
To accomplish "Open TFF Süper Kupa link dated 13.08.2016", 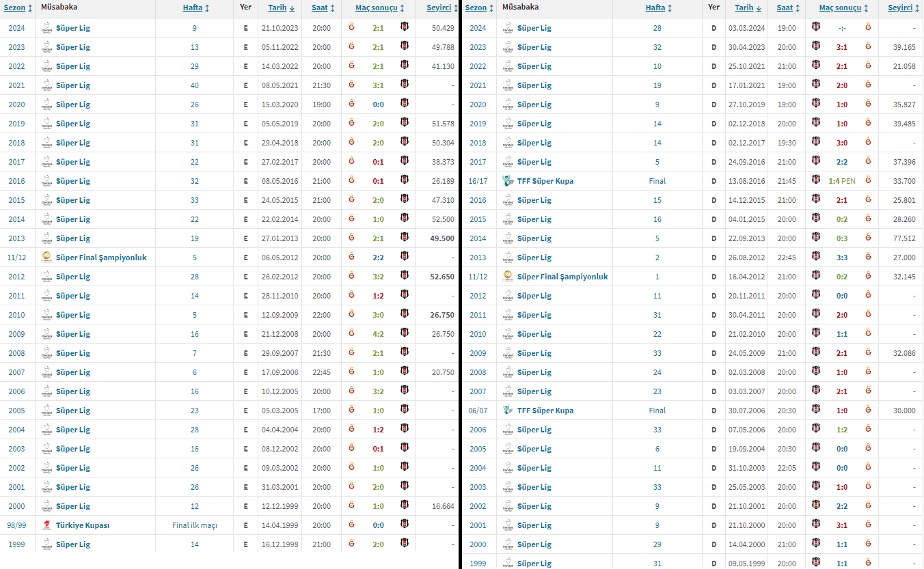I will [545, 181].
